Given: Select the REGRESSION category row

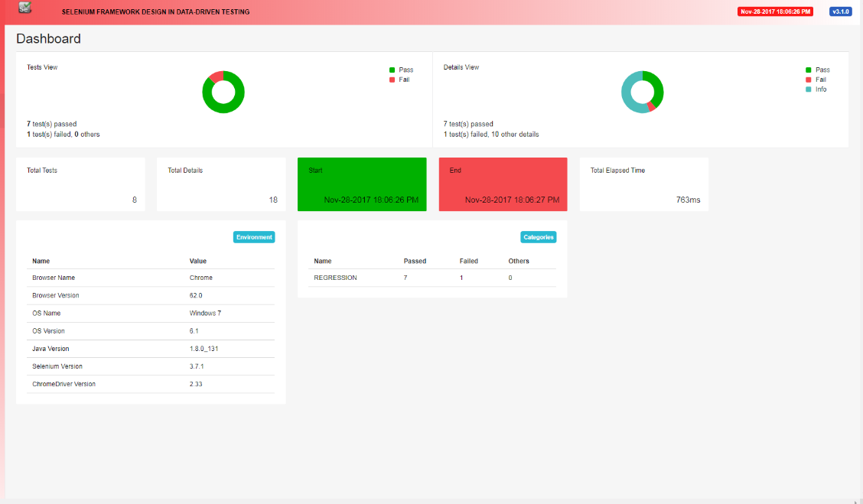Looking at the screenshot, I should [x=432, y=278].
